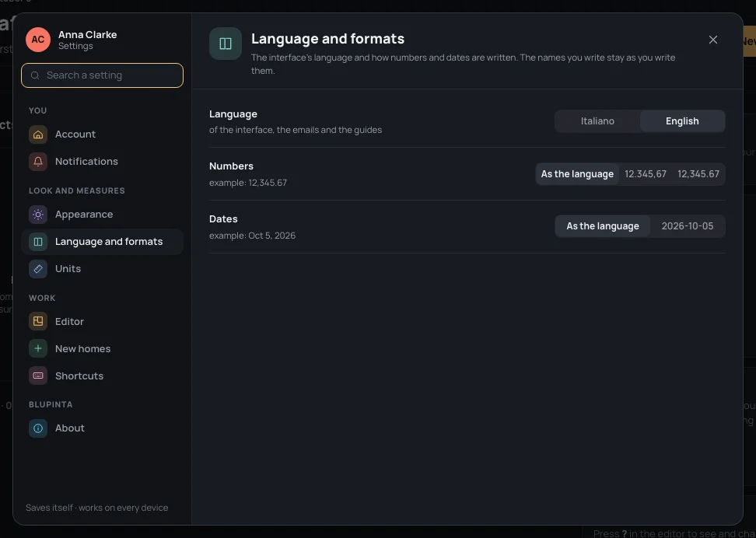756x538 pixels.
Task: Click the AC avatar of Anna Clarke
Action: (x=38, y=40)
